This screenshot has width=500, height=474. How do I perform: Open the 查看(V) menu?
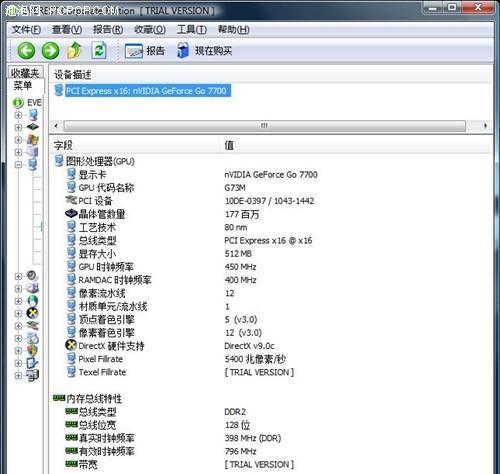(67, 30)
